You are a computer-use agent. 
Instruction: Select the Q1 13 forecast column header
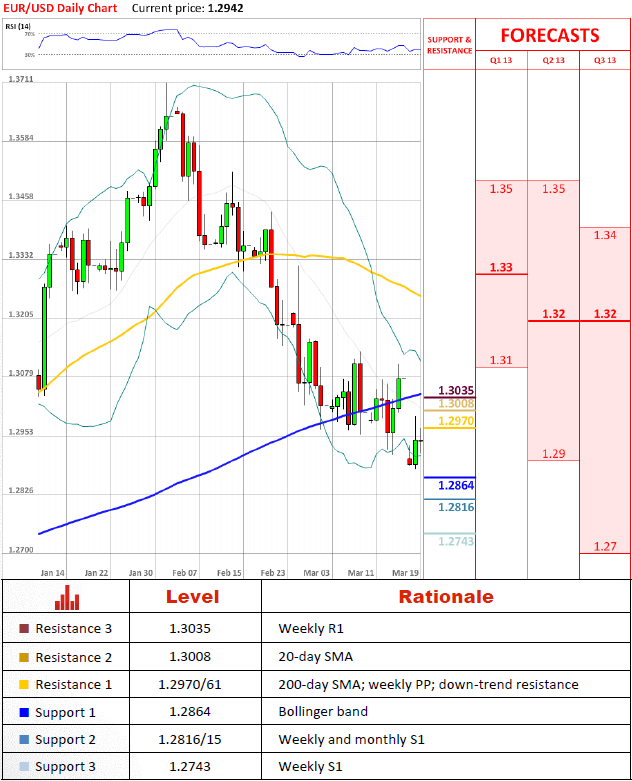[501, 60]
